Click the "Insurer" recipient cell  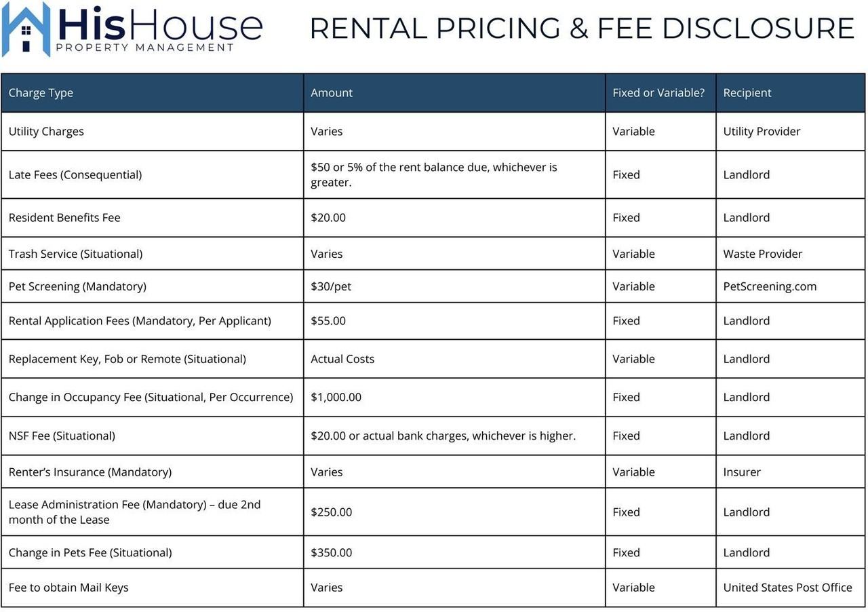742,472
